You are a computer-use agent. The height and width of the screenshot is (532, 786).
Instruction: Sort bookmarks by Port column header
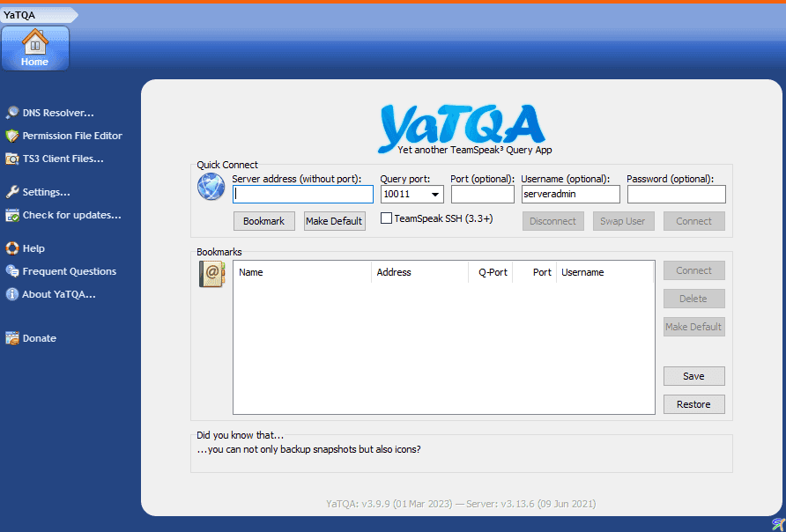(x=534, y=272)
